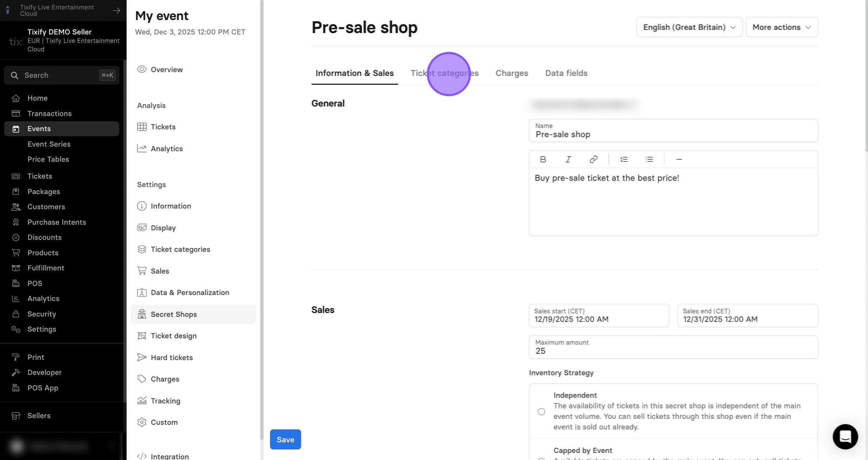The width and height of the screenshot is (868, 460).
Task: Focus the sidebar Search box
Action: [61, 75]
